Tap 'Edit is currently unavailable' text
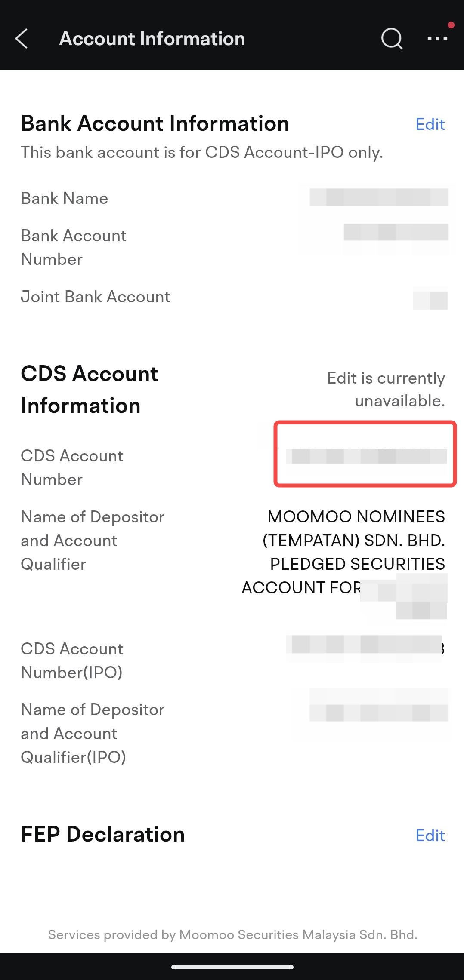 (x=386, y=389)
